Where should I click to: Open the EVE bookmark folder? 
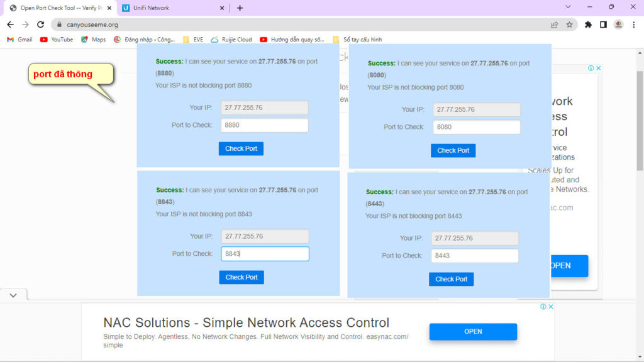point(193,40)
